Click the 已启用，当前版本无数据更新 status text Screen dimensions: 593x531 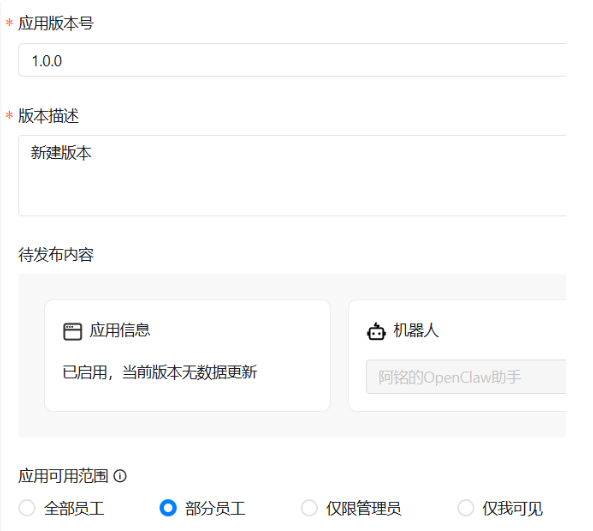point(160,372)
